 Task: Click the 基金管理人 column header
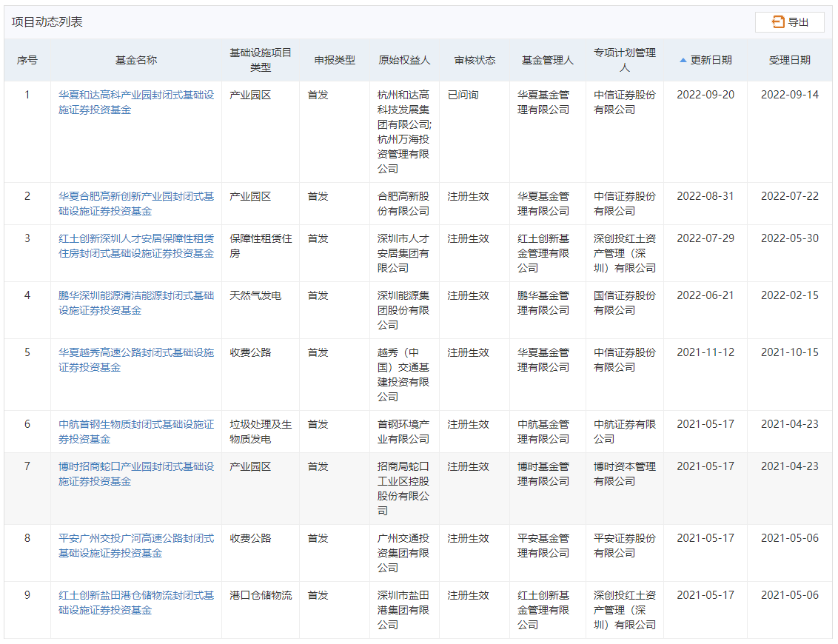click(x=547, y=60)
